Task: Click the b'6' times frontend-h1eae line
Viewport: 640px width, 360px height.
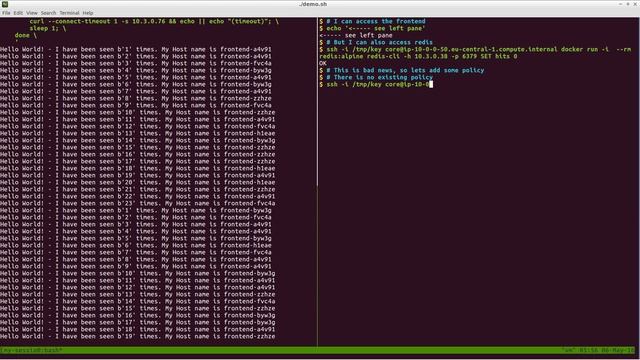Action: click(x=136, y=245)
